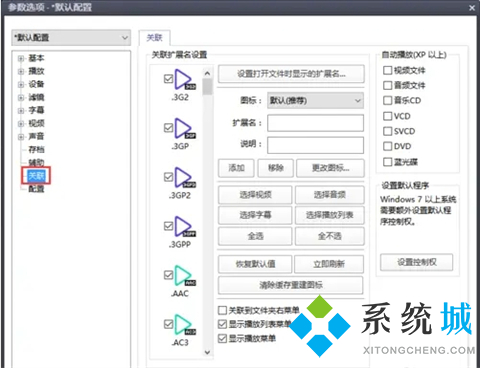The height and width of the screenshot is (368, 480).
Task: Select the .3G2 file type icon
Action: tap(185, 80)
